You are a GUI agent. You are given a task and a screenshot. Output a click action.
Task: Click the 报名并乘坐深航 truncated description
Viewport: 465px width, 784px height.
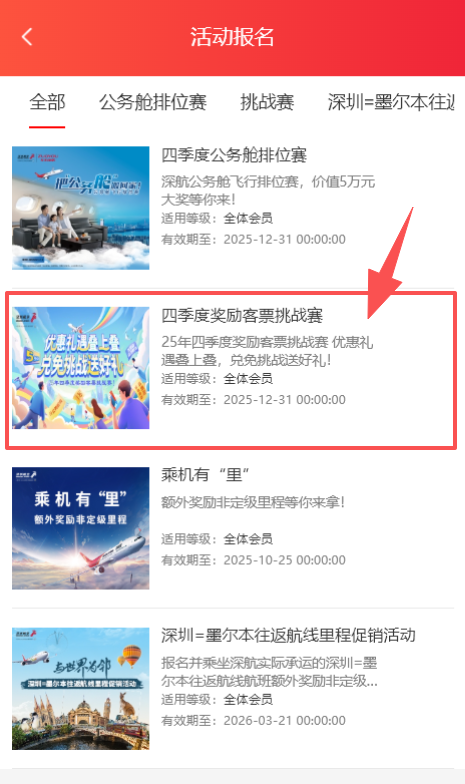(x=270, y=672)
